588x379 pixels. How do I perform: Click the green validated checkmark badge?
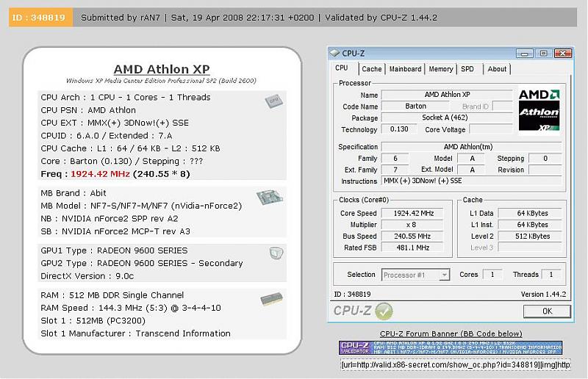pos(384,311)
